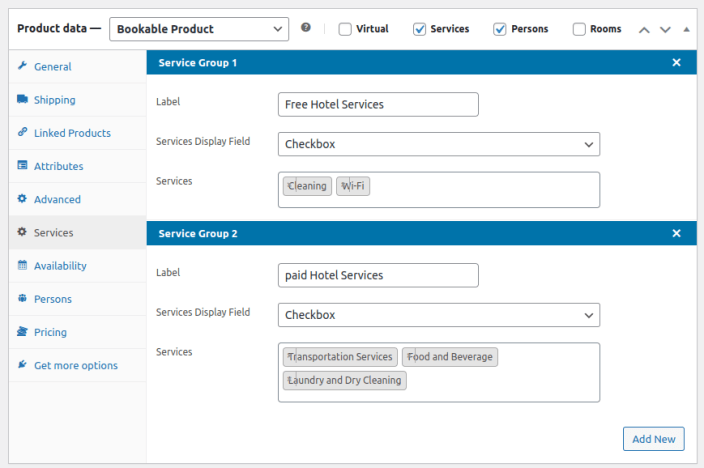Image resolution: width=704 pixels, height=468 pixels.
Task: Enable the Virtual checkbox
Action: (345, 29)
